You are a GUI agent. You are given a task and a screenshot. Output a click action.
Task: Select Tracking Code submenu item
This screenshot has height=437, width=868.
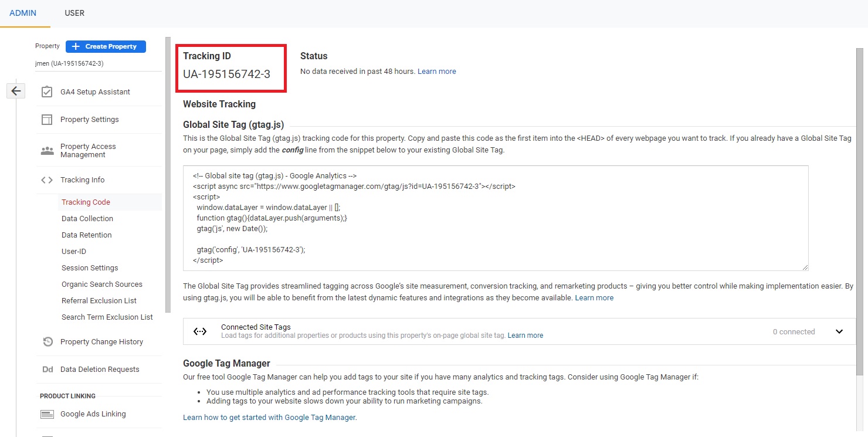coord(86,202)
